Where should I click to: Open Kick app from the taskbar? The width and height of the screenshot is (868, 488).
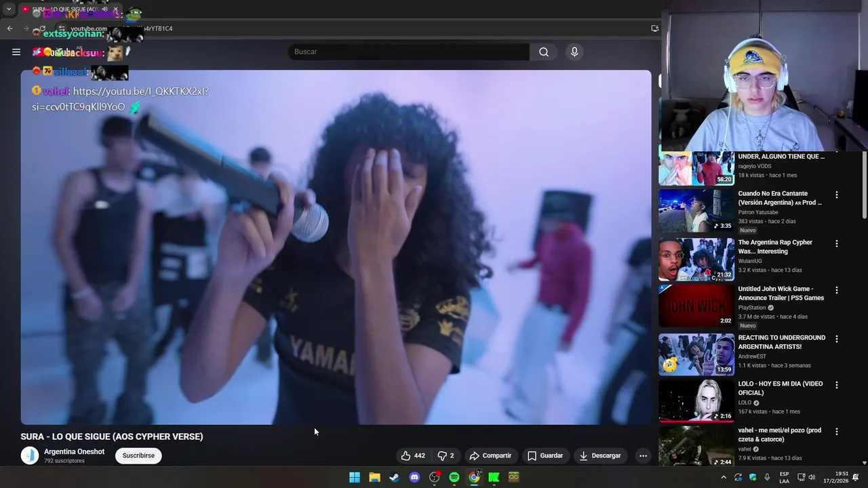(x=494, y=477)
